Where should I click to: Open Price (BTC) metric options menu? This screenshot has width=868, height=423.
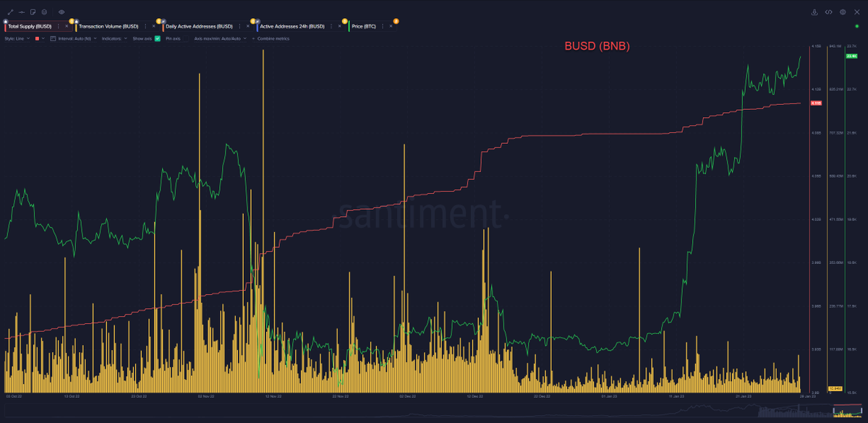[x=383, y=26]
